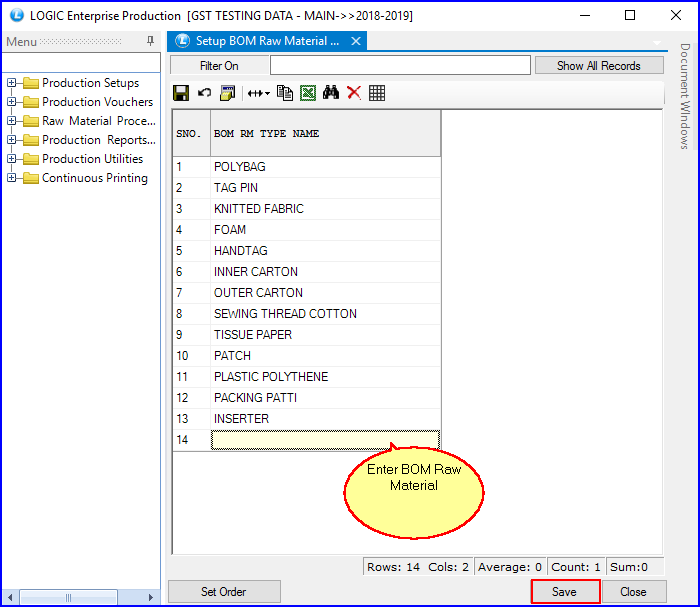Click the Sum:0 status entry
Screen dimensions: 700x607
tap(634, 567)
